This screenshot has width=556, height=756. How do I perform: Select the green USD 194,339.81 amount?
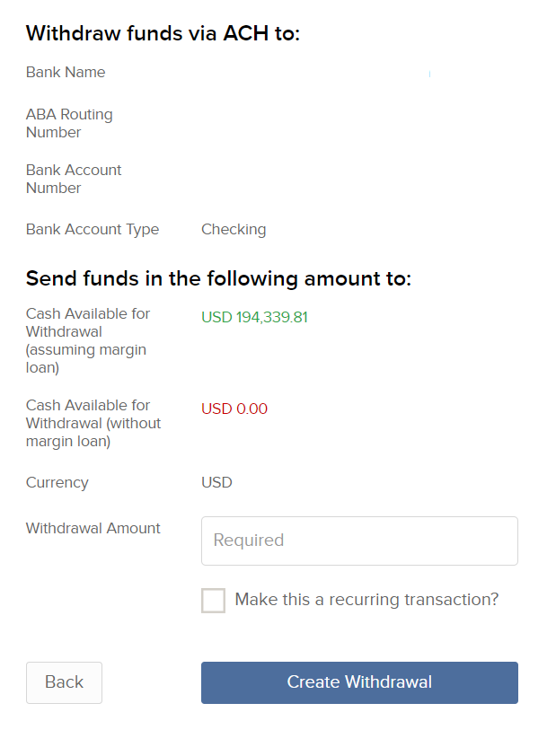[x=254, y=317]
